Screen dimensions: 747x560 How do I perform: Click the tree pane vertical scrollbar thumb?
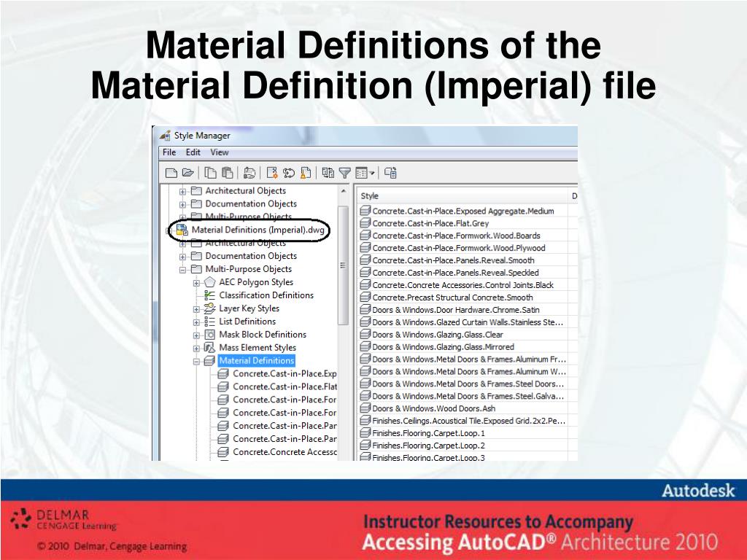[343, 265]
